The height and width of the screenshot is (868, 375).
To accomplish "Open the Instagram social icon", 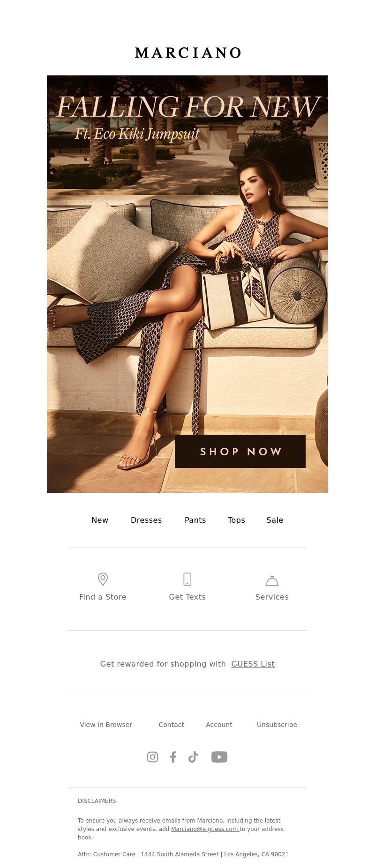I will point(152,757).
